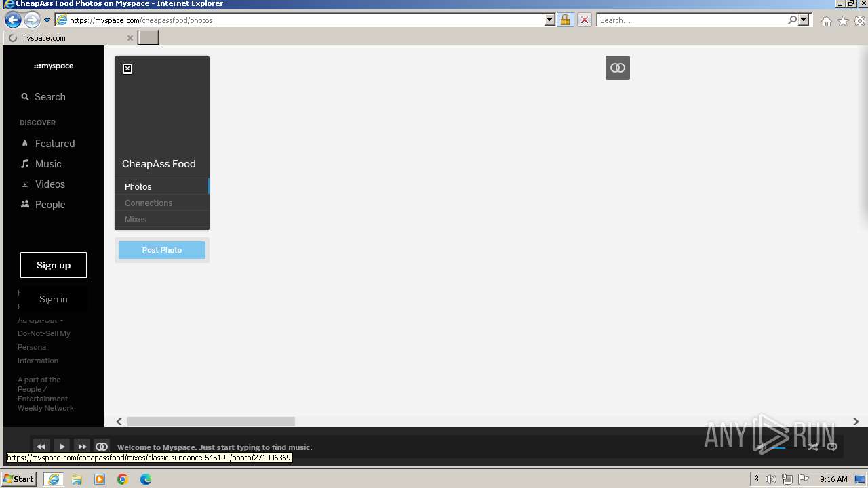The image size is (868, 488).
Task: Toggle shuffle in the player bar
Action: click(x=812, y=447)
